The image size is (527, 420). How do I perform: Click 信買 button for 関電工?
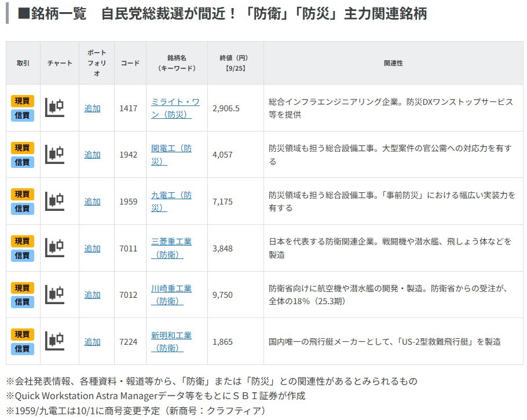pyautogui.click(x=23, y=162)
